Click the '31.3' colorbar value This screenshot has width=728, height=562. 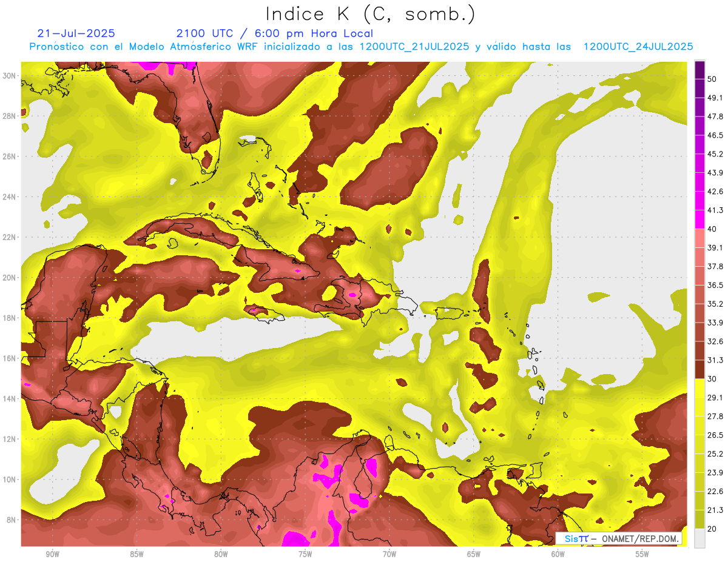715,360
